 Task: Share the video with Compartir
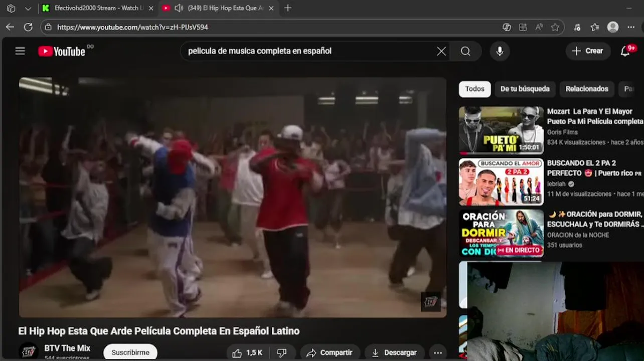[x=330, y=352]
